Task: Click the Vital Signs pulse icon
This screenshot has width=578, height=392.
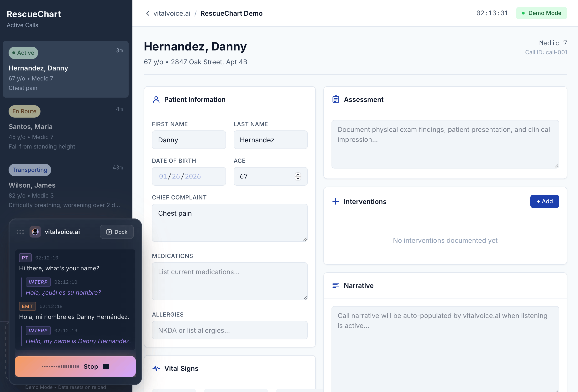Action: (x=156, y=368)
